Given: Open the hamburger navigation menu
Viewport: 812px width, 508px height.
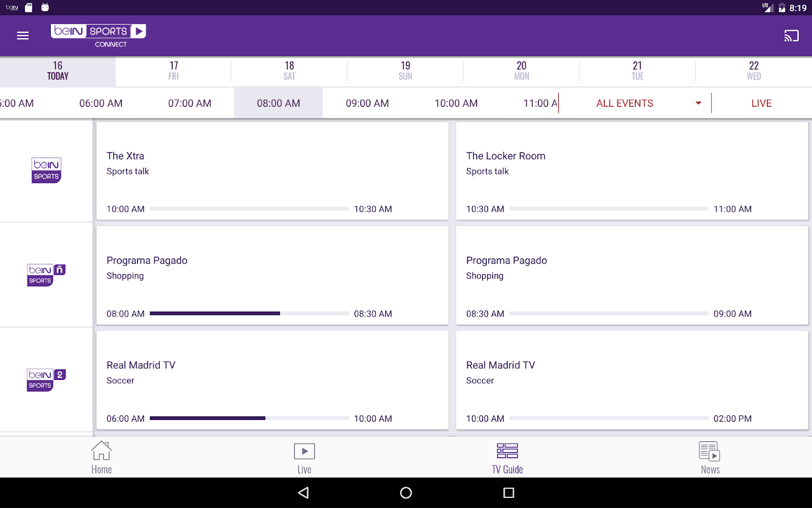Looking at the screenshot, I should 23,36.
